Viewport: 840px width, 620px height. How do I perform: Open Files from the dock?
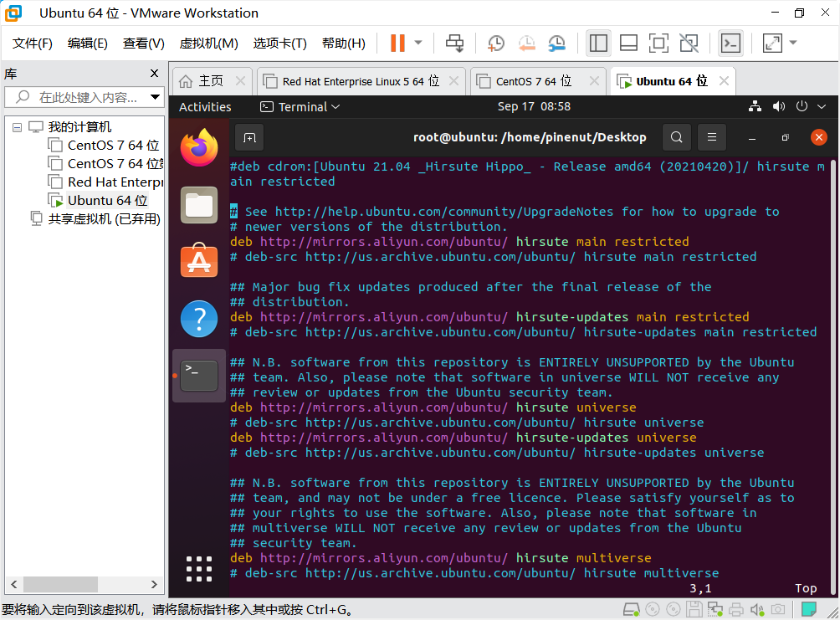(199, 205)
